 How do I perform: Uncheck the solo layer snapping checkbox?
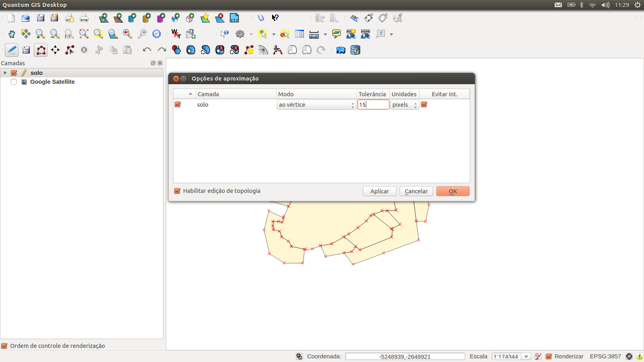[x=178, y=105]
